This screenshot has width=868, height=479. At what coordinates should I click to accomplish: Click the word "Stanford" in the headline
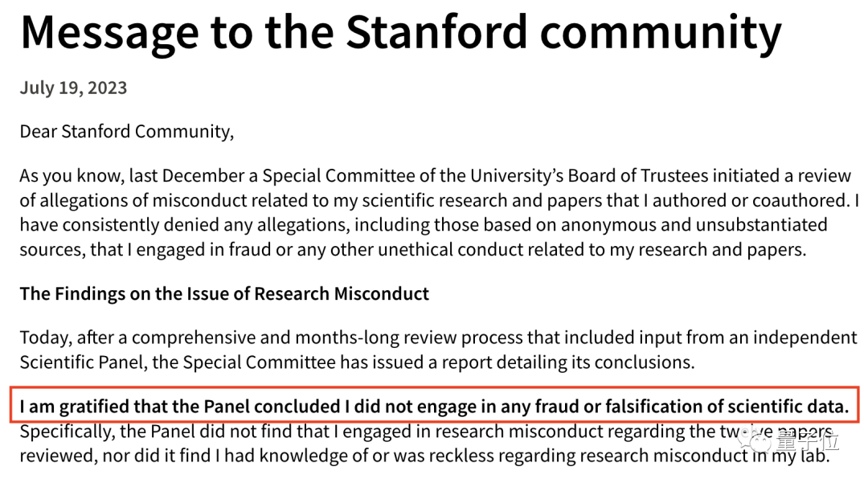(x=437, y=32)
